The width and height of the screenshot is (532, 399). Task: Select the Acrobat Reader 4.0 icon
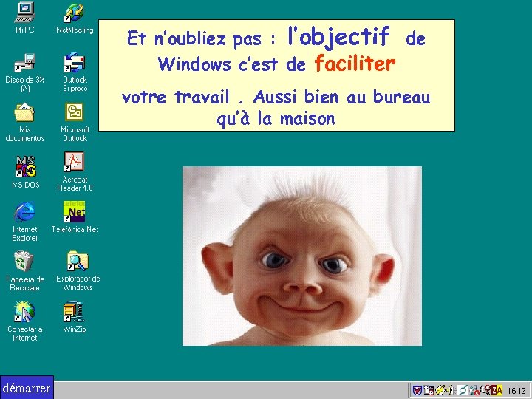point(75,171)
